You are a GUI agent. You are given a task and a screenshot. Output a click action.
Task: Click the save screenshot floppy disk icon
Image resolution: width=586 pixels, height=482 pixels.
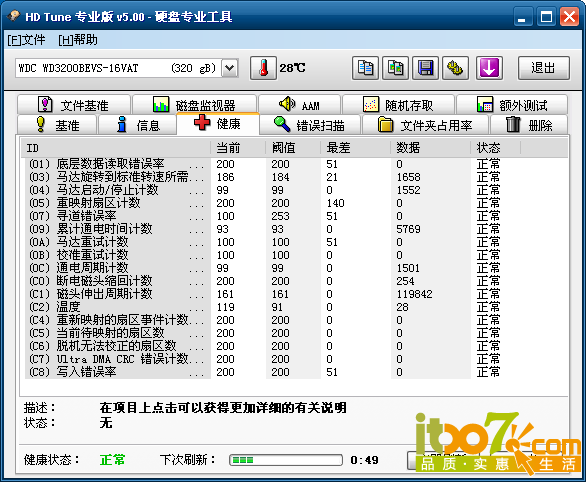pos(425,68)
